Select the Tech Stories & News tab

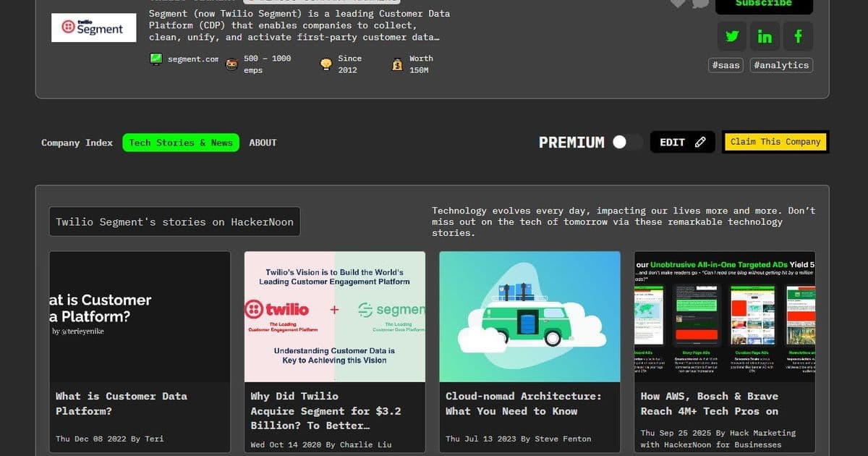(x=181, y=142)
